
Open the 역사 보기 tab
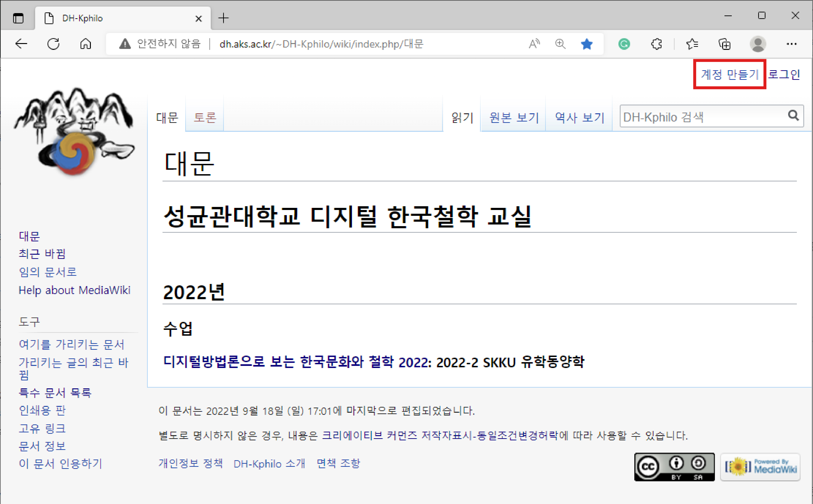tap(579, 117)
